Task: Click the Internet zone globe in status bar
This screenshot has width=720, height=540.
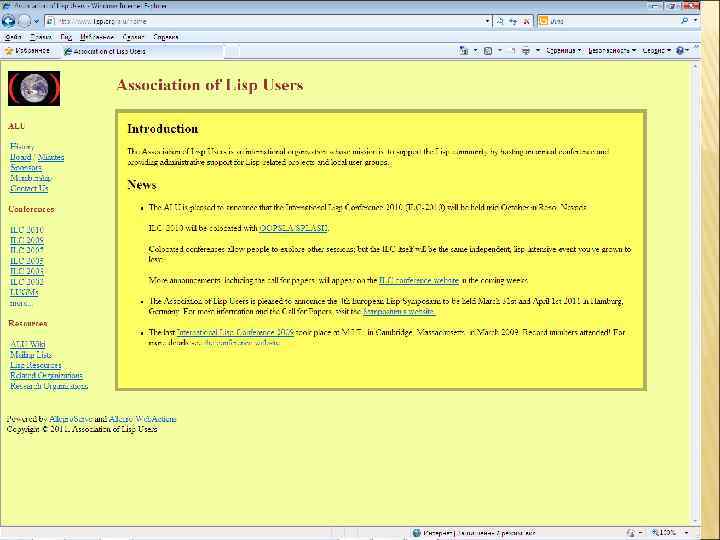Action: pyautogui.click(x=417, y=533)
